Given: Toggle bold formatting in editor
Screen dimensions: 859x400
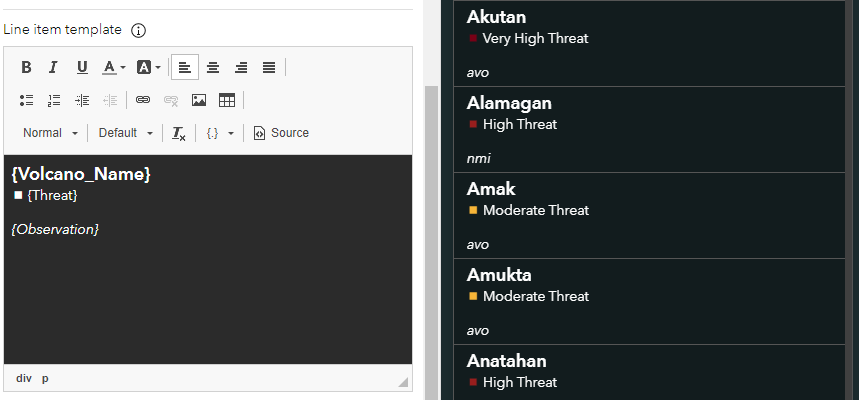Looking at the screenshot, I should click(26, 67).
